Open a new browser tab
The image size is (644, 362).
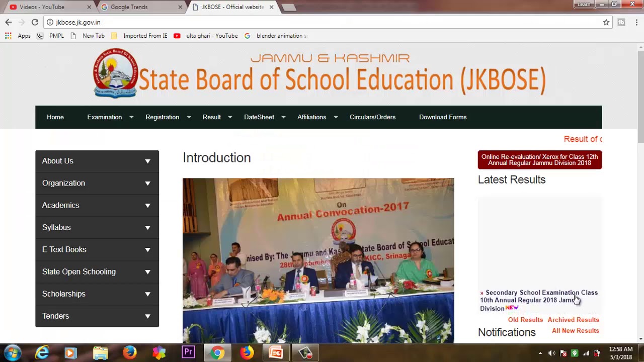[x=289, y=7]
